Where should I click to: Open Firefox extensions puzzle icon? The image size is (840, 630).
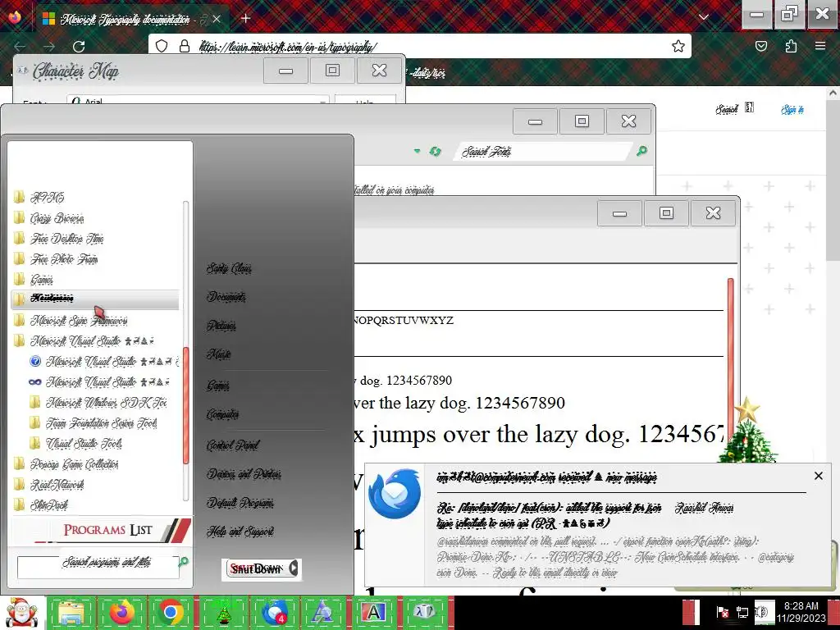point(791,46)
